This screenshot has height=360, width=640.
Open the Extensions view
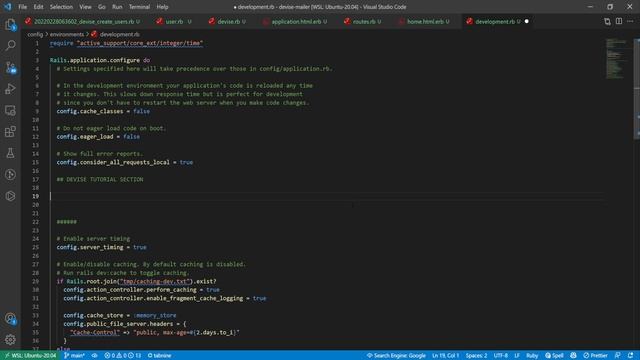10,131
